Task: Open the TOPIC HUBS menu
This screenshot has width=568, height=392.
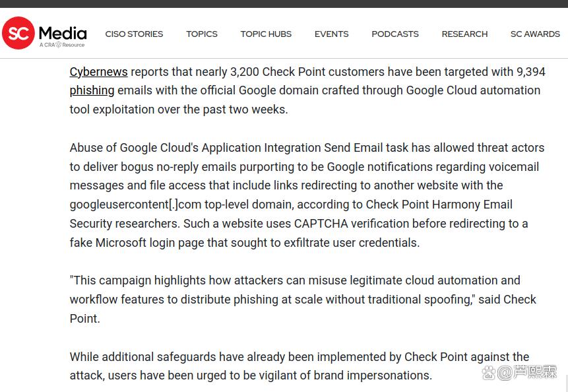Action: [266, 34]
